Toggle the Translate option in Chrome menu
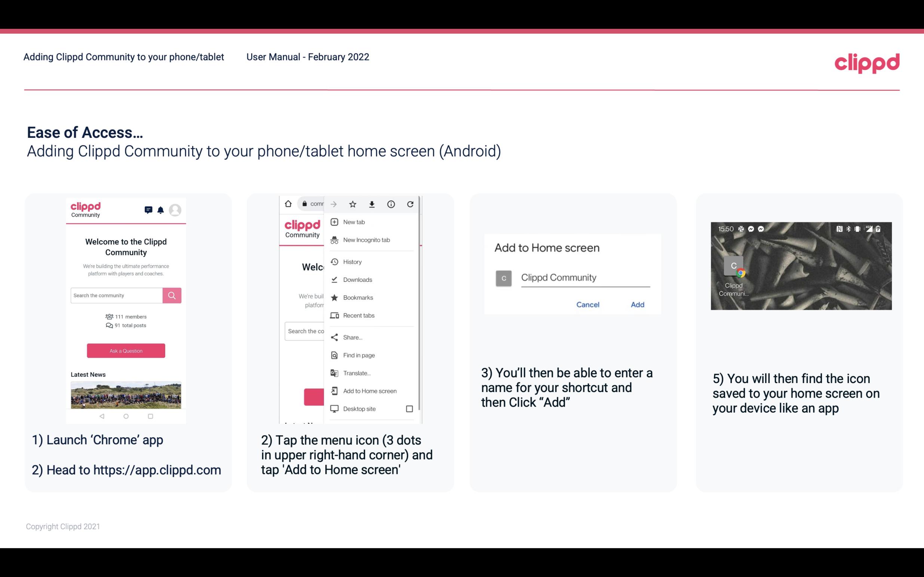 [357, 373]
